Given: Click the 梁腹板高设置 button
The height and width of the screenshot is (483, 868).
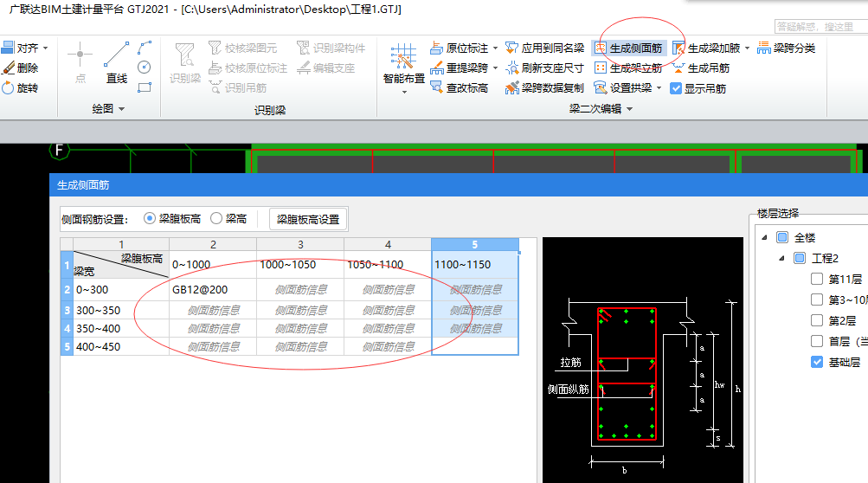Looking at the screenshot, I should pyautogui.click(x=308, y=219).
